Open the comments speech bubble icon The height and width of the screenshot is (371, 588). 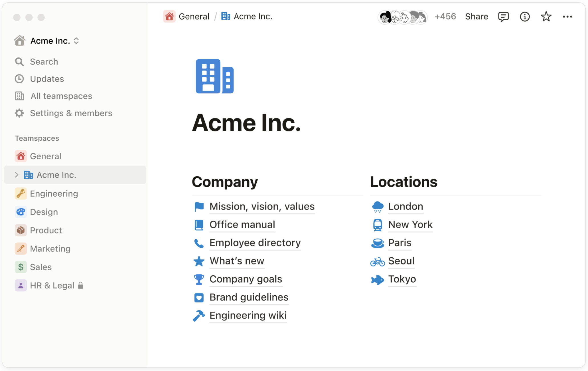(x=503, y=17)
